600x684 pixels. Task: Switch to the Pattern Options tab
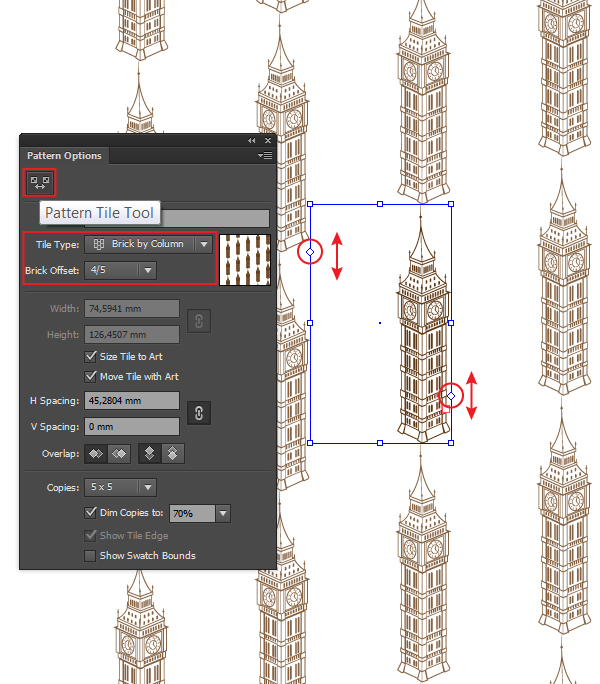pos(64,156)
